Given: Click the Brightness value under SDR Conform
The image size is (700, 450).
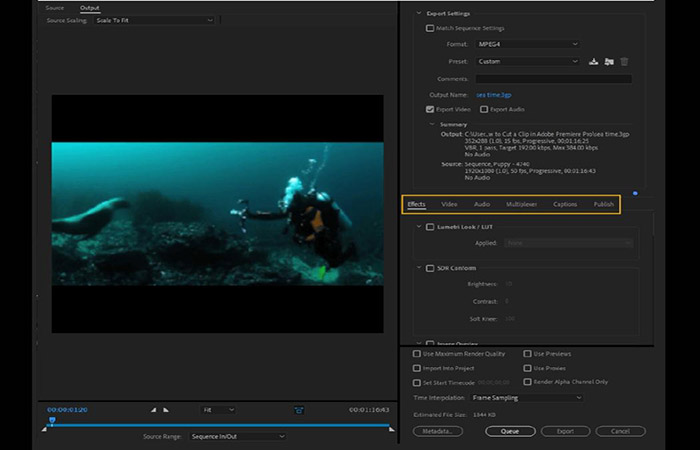Looking at the screenshot, I should (508, 284).
